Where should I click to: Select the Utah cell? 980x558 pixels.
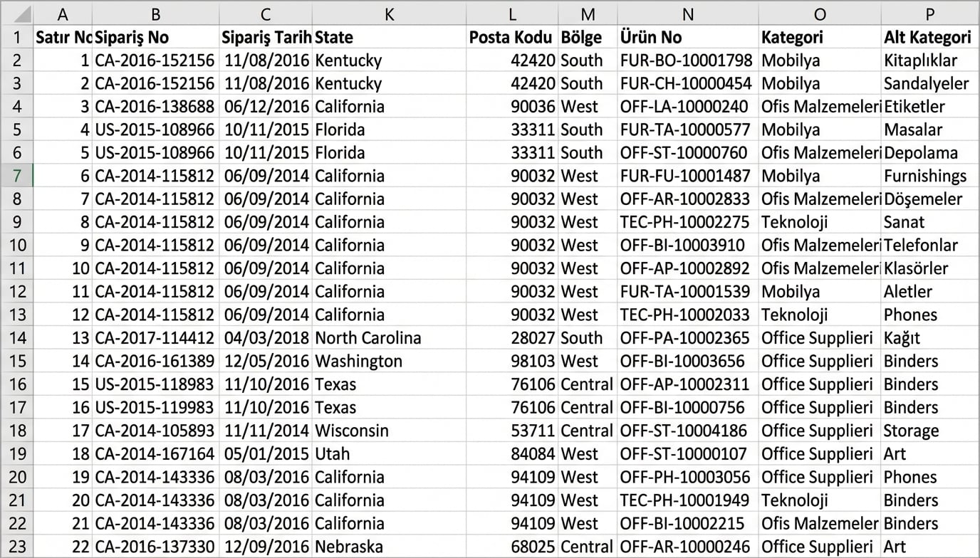click(x=333, y=453)
